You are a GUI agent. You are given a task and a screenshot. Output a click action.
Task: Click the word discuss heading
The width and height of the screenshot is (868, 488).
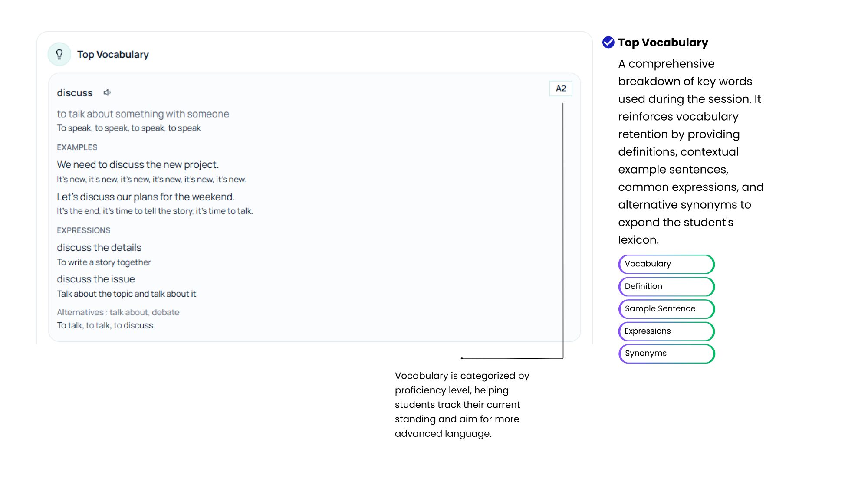tap(75, 93)
